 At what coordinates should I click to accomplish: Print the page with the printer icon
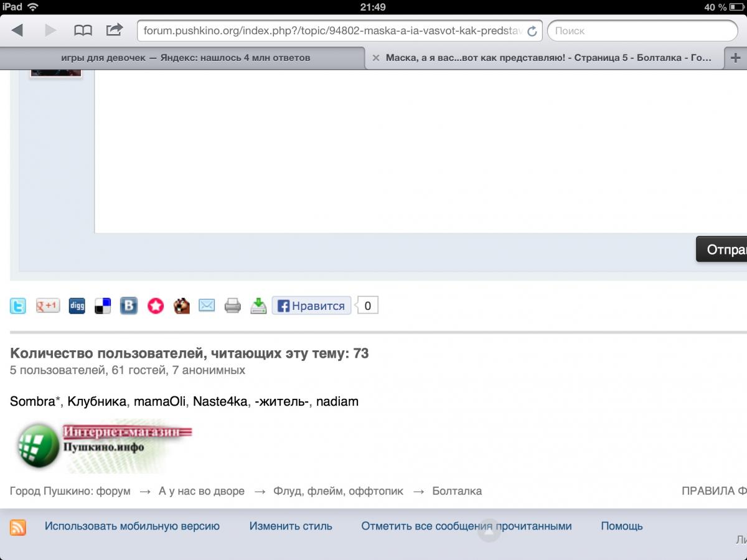[x=233, y=306]
